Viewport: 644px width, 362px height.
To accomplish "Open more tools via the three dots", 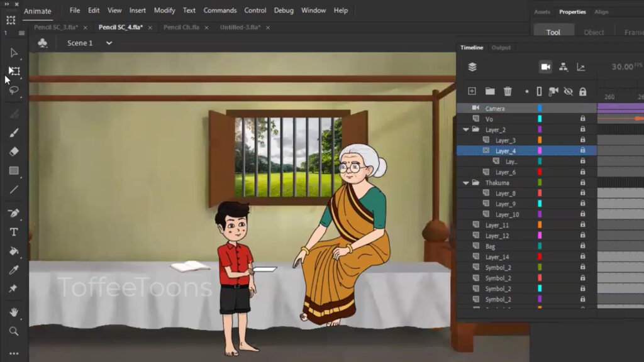I will (14, 353).
